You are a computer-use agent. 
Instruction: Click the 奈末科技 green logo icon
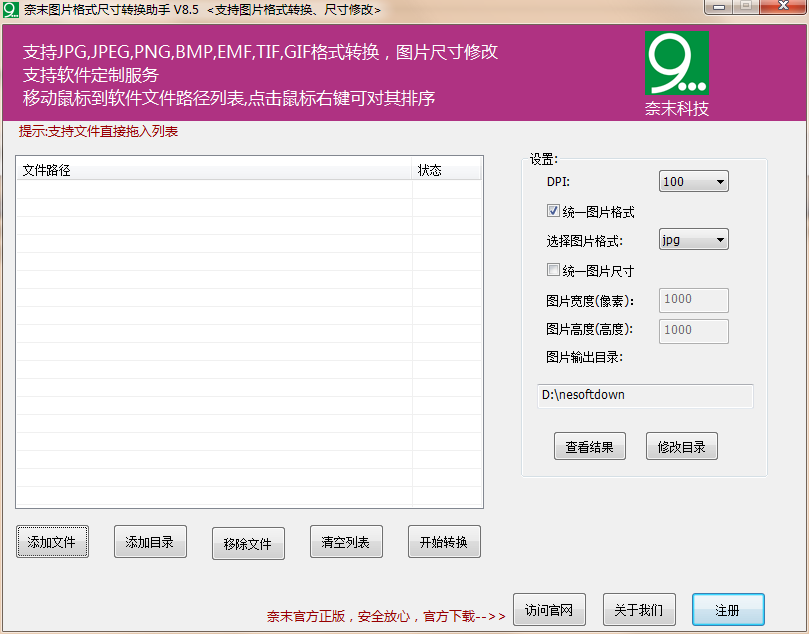(x=679, y=62)
